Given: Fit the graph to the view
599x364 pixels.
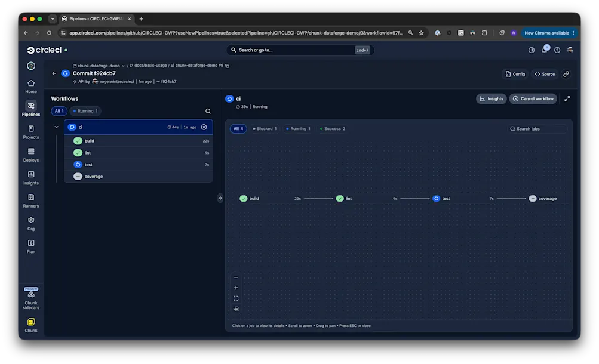Looking at the screenshot, I should (236, 298).
